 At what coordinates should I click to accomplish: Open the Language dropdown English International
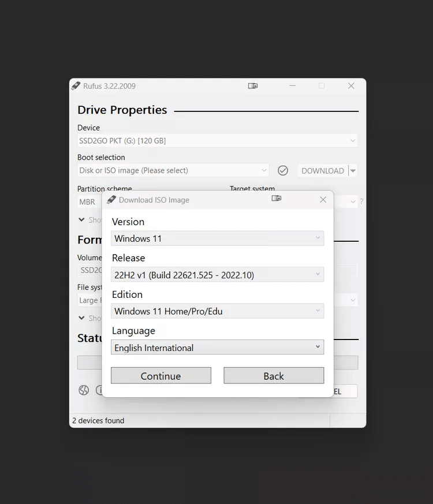[217, 347]
